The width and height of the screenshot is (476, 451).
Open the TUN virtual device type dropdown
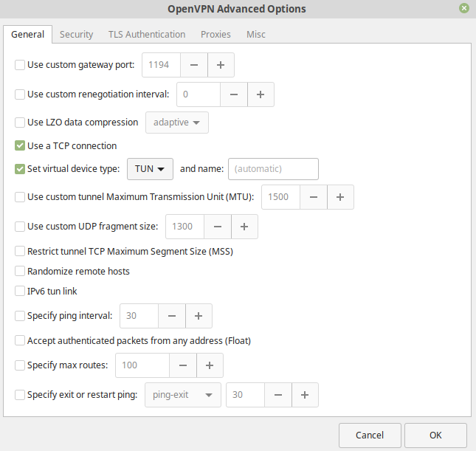coord(150,169)
